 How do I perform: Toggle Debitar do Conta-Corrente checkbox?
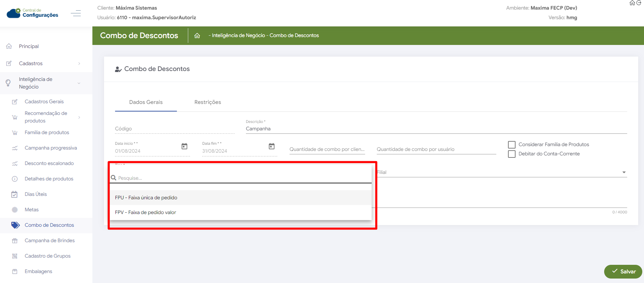(x=512, y=154)
